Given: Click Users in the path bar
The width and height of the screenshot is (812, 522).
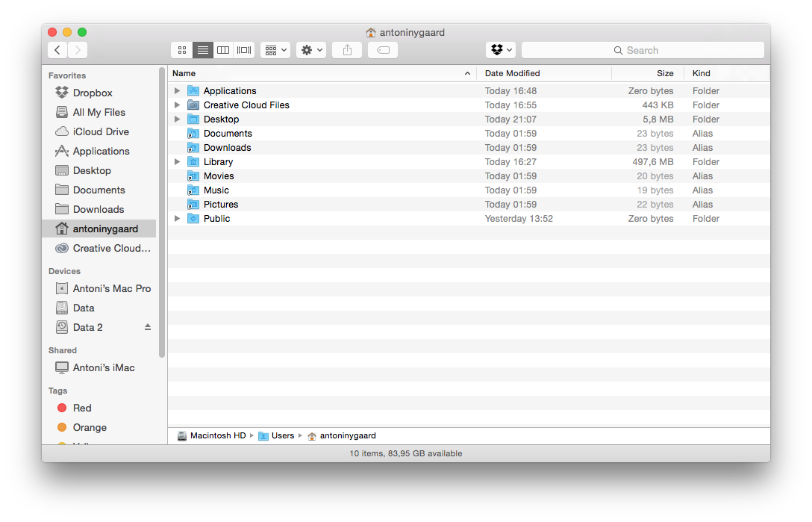Looking at the screenshot, I should click(x=276, y=436).
